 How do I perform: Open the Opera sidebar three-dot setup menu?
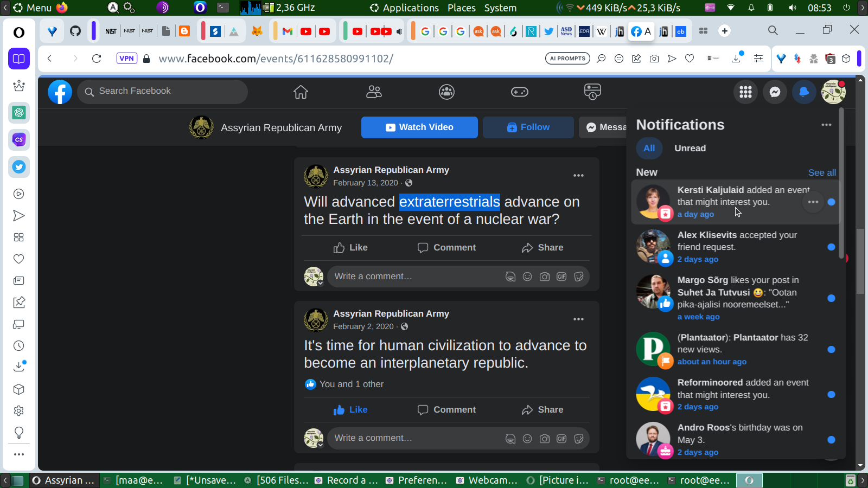tap(19, 454)
